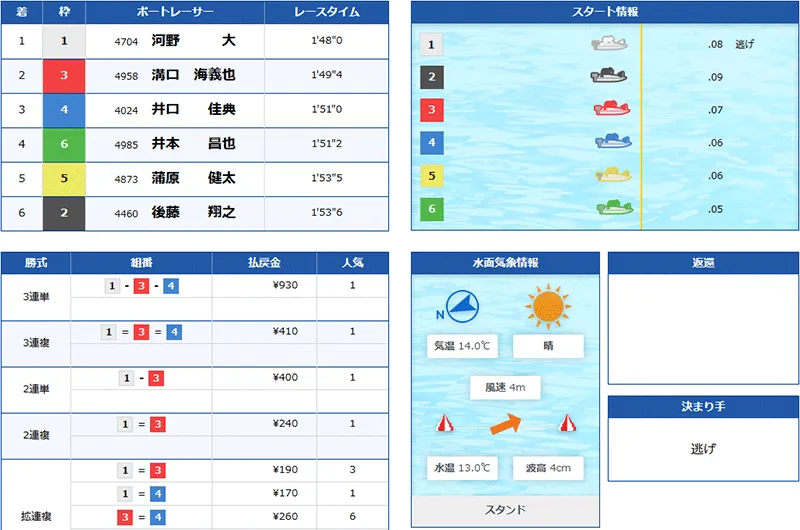Click race time 1'48"0
The width and height of the screenshot is (800, 530).
point(327,40)
